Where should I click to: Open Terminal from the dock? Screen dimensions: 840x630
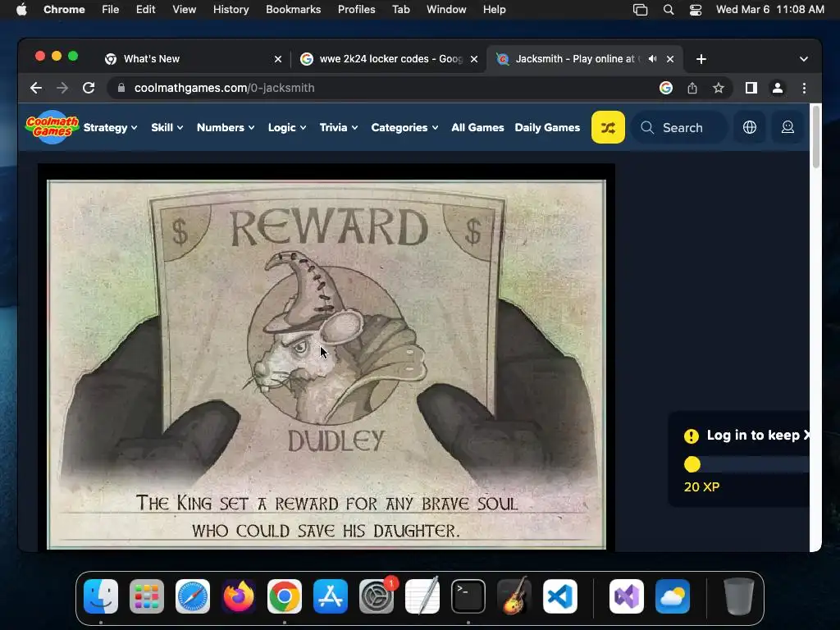tap(468, 596)
